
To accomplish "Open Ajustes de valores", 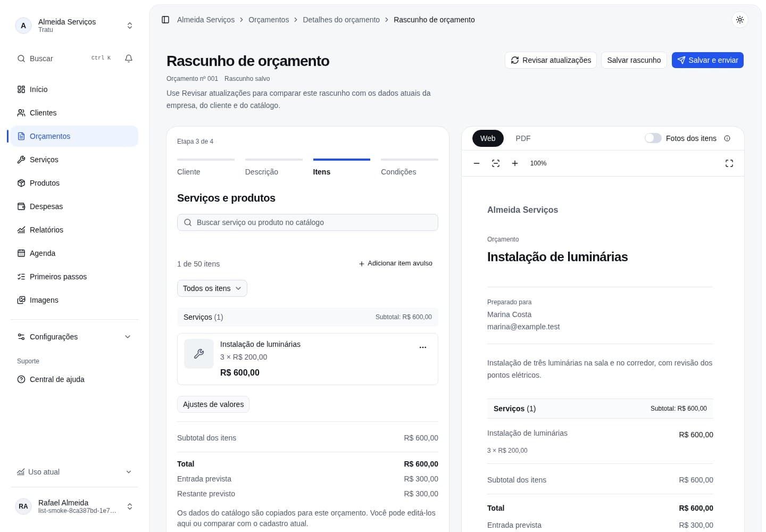I will click(213, 404).
